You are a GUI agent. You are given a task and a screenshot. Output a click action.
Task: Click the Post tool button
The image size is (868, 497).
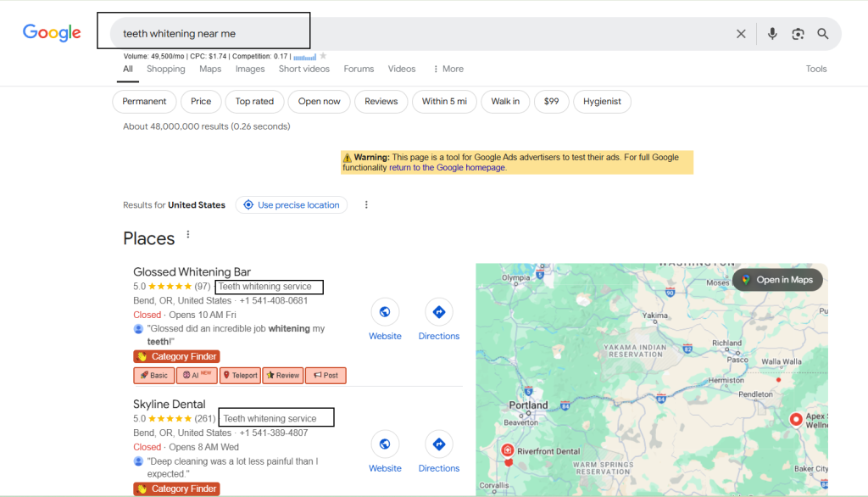(325, 375)
